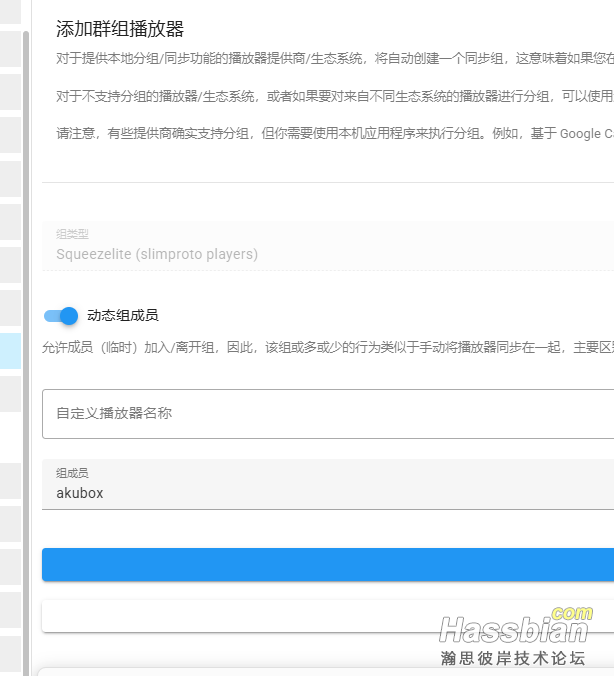Screen dimensions: 614x676
Task: Click the 添加群组播放器 page title
Action: click(x=120, y=29)
